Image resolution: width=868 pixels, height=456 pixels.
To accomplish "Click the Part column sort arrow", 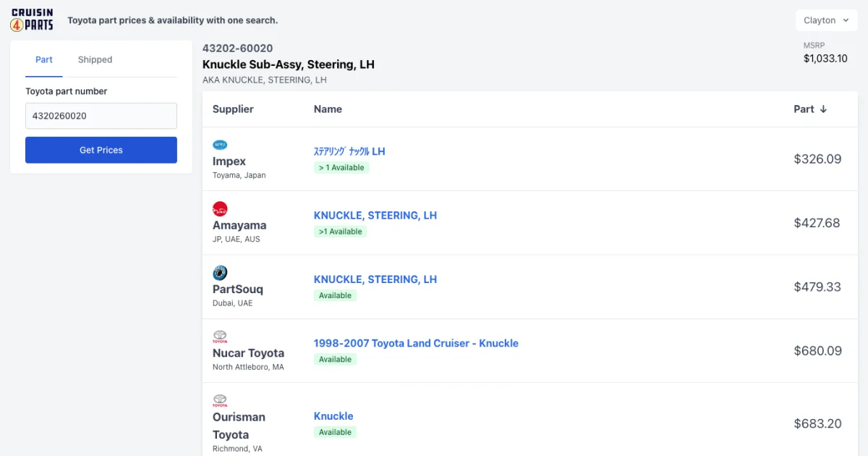I will [823, 109].
